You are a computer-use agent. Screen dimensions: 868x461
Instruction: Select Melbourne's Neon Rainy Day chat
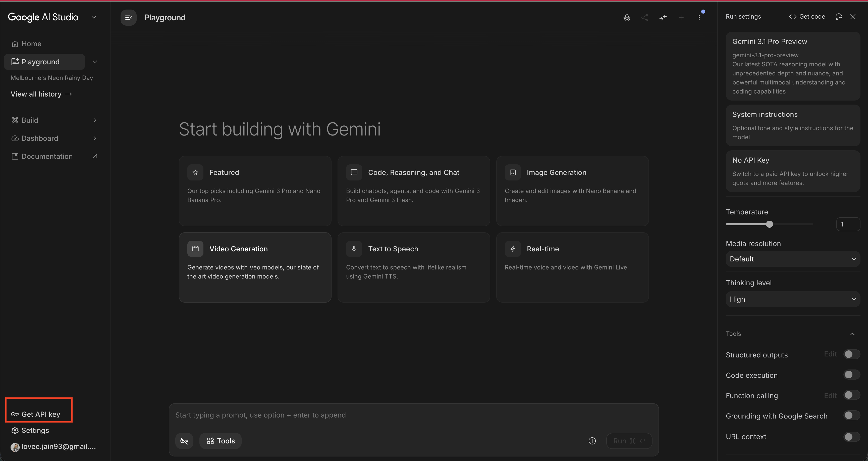(51, 78)
